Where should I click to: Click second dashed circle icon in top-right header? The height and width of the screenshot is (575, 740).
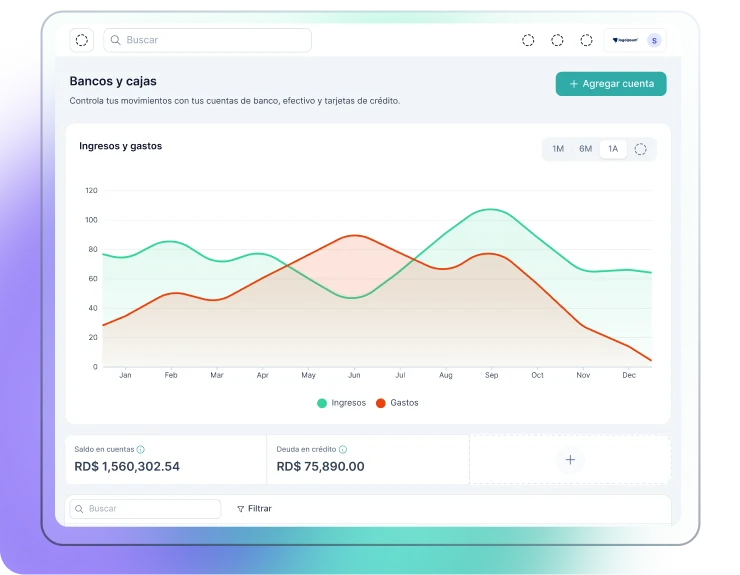(557, 40)
